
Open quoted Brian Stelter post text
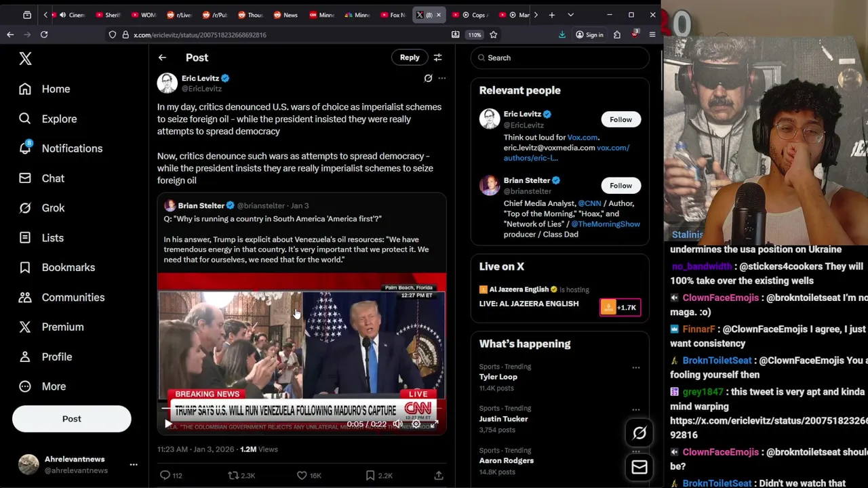coord(296,239)
